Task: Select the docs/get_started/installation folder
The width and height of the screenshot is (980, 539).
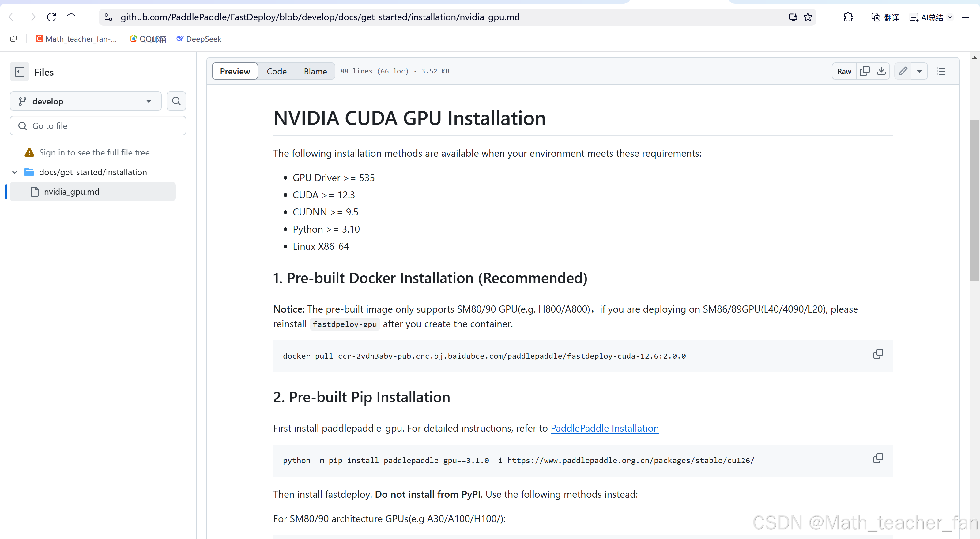Action: pos(93,172)
